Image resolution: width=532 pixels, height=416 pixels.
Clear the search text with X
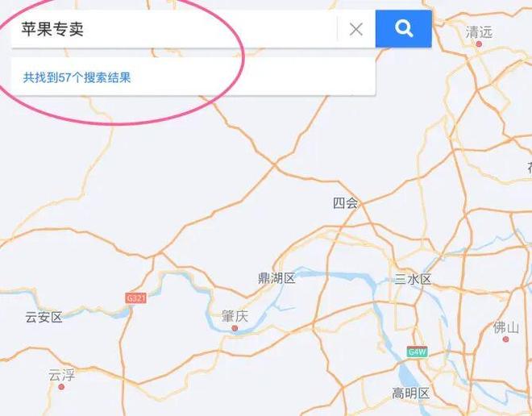pos(356,29)
